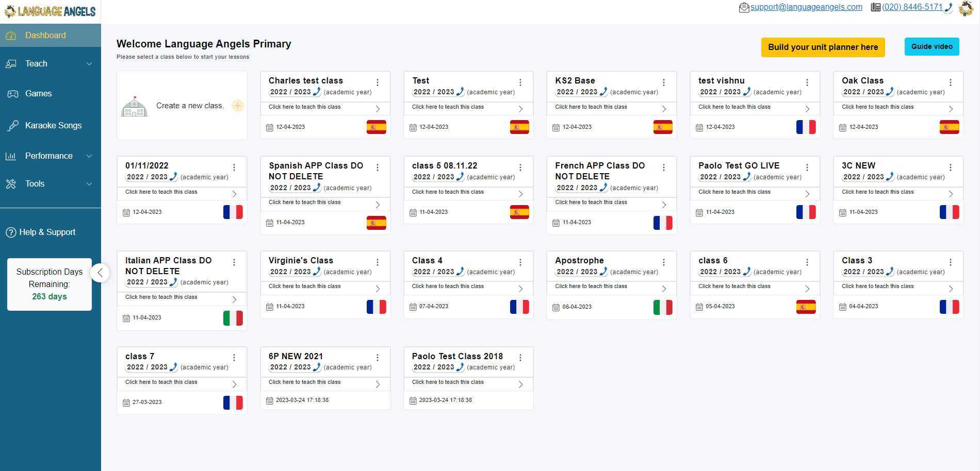Open the Games section
Viewport: 980px width, 471px height.
pyautogui.click(x=38, y=94)
